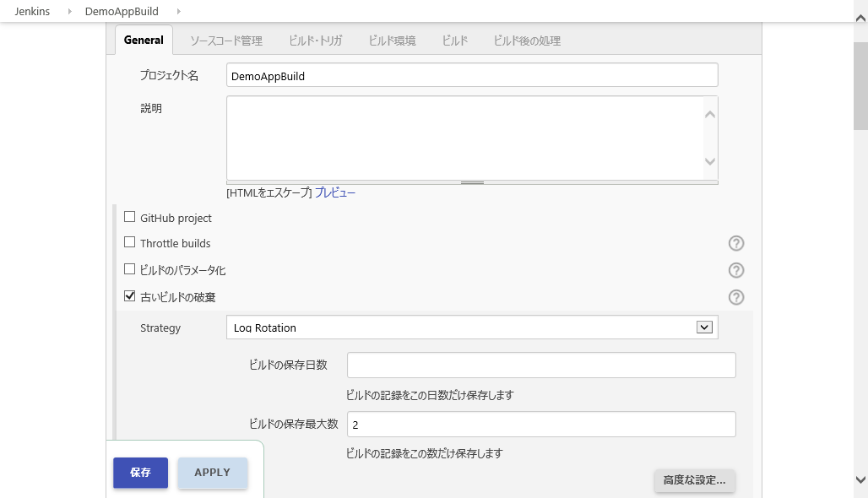Open help for 古いビルドの破棄
This screenshot has height=498, width=868.
[735, 297]
